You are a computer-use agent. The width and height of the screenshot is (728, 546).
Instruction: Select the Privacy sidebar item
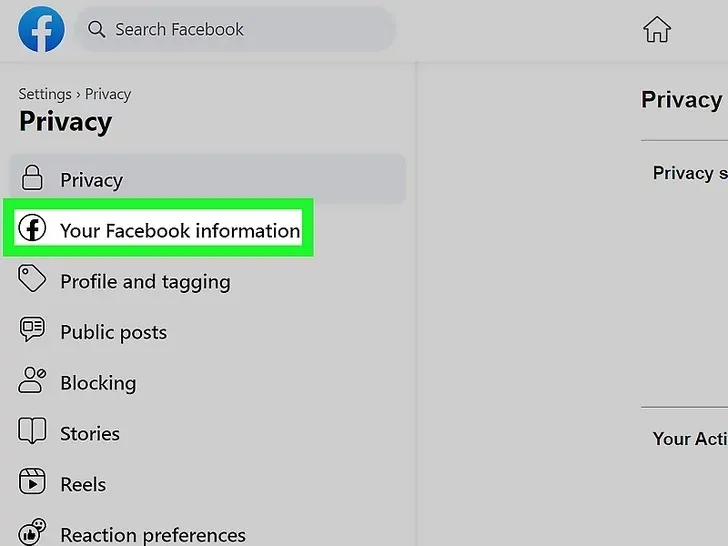pyautogui.click(x=208, y=179)
